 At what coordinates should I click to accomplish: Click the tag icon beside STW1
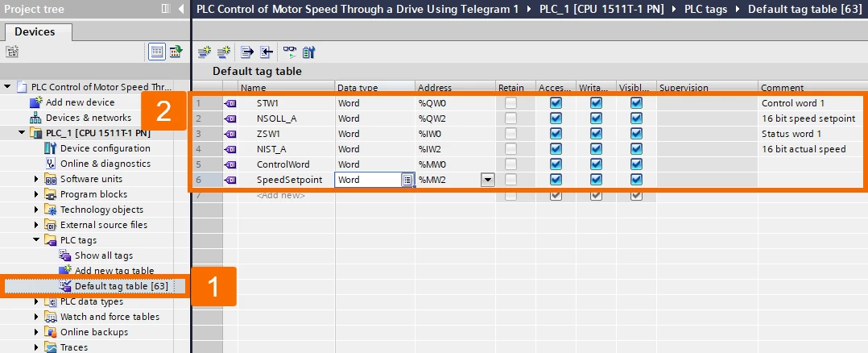(229, 103)
